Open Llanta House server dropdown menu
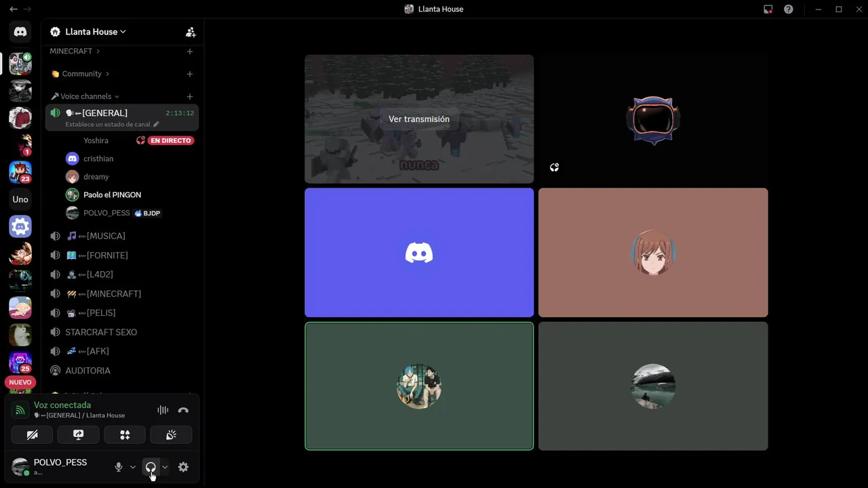868x488 pixels. point(95,32)
